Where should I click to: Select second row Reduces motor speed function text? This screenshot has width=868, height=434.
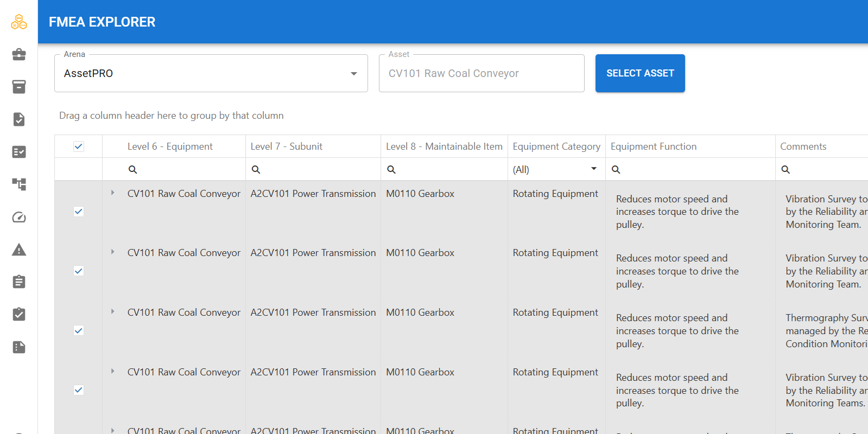pyautogui.click(x=677, y=271)
